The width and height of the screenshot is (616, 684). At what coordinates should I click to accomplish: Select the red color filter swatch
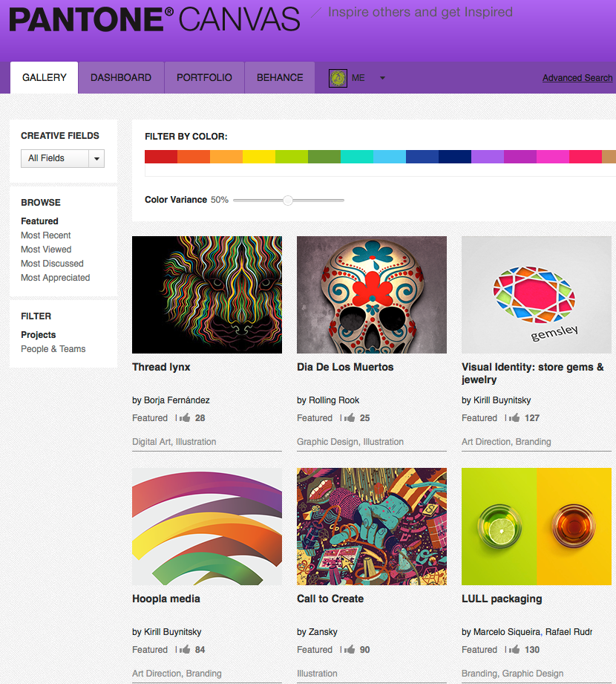click(x=161, y=157)
